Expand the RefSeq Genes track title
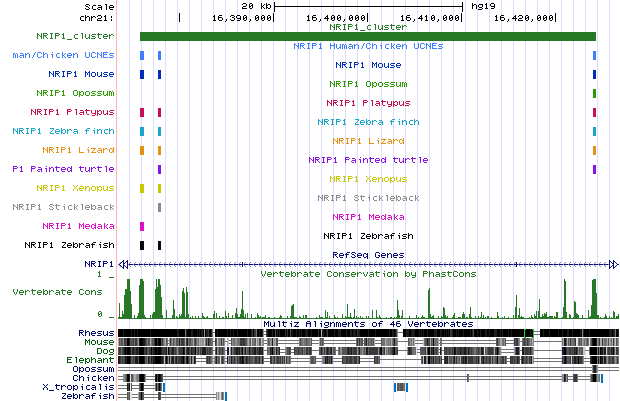620x401 pixels. tap(367, 255)
